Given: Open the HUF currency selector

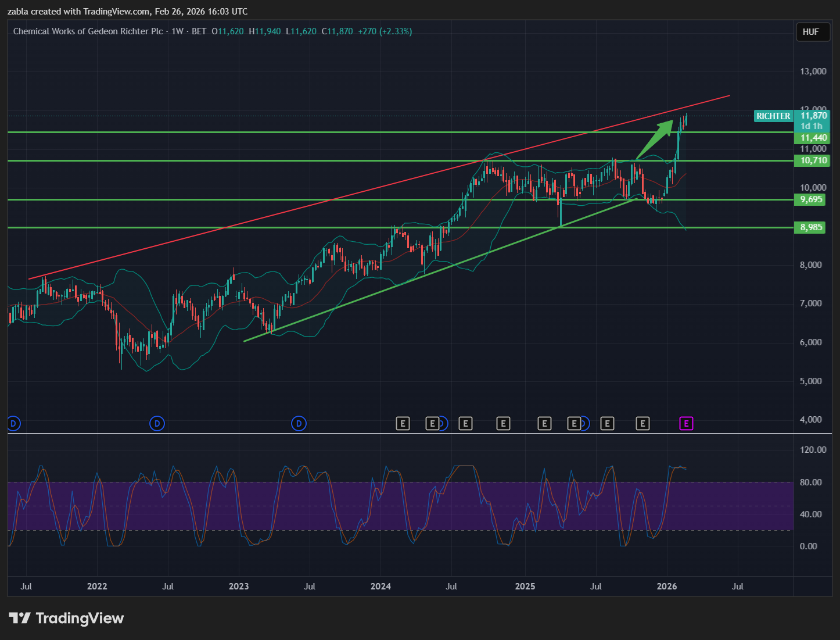Looking at the screenshot, I should pos(810,32).
